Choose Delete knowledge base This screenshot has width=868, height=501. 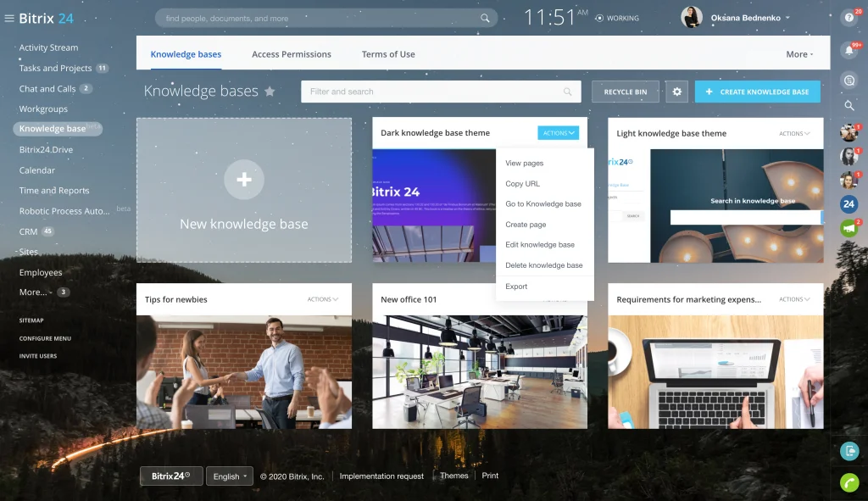[x=543, y=265]
